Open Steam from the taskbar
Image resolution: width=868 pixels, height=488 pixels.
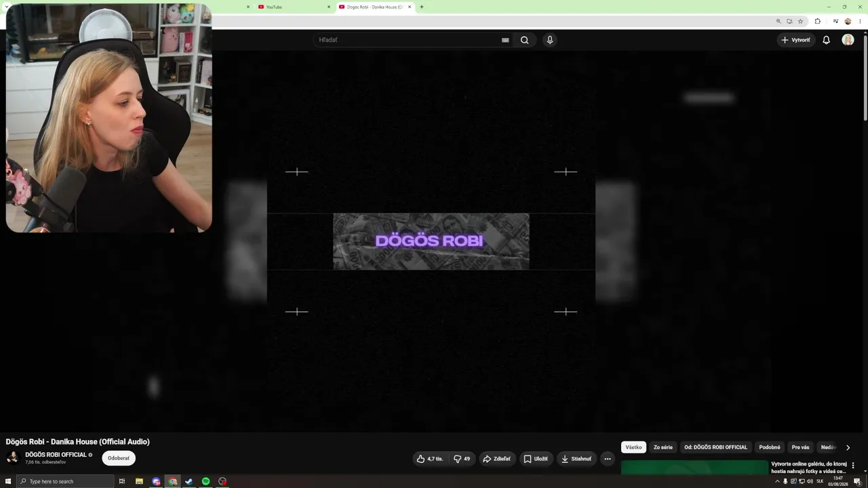pyautogui.click(x=189, y=481)
